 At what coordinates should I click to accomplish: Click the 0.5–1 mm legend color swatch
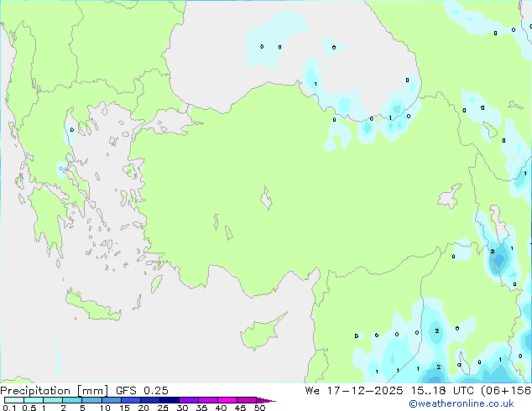tap(34, 400)
